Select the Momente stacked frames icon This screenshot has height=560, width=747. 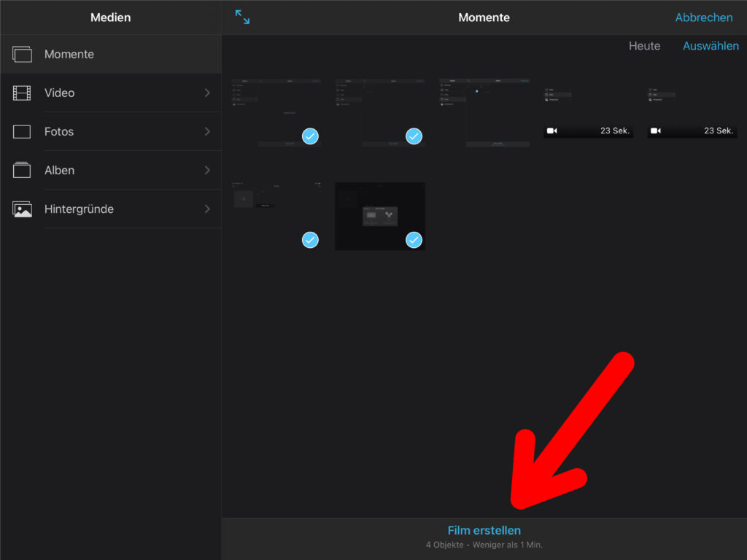[23, 54]
